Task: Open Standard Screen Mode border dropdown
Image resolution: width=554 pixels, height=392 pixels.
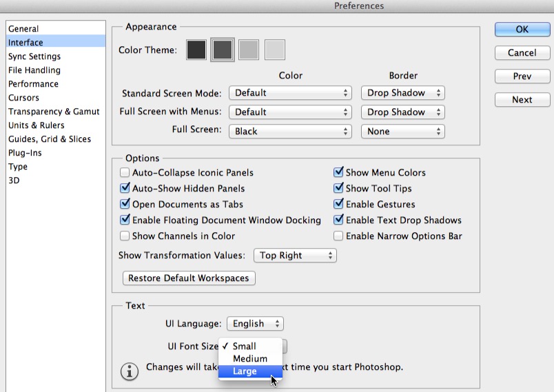Action: tap(403, 93)
